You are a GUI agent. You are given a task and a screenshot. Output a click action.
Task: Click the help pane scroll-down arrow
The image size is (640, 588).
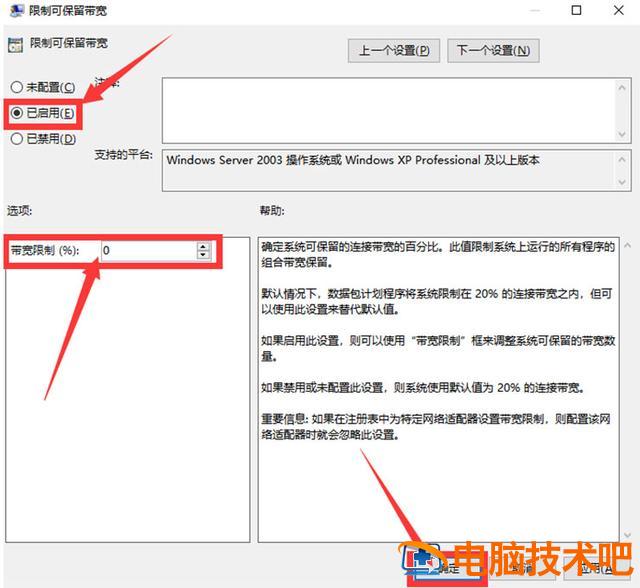click(627, 534)
